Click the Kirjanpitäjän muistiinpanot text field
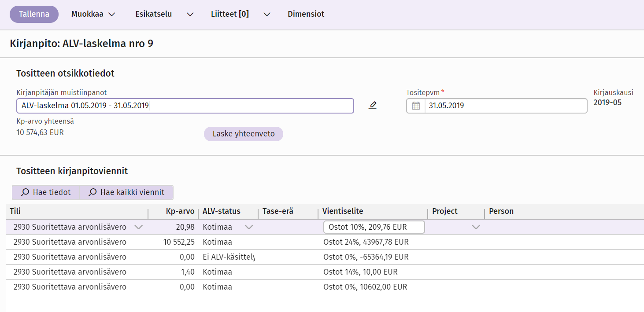The height and width of the screenshot is (312, 644). click(185, 106)
